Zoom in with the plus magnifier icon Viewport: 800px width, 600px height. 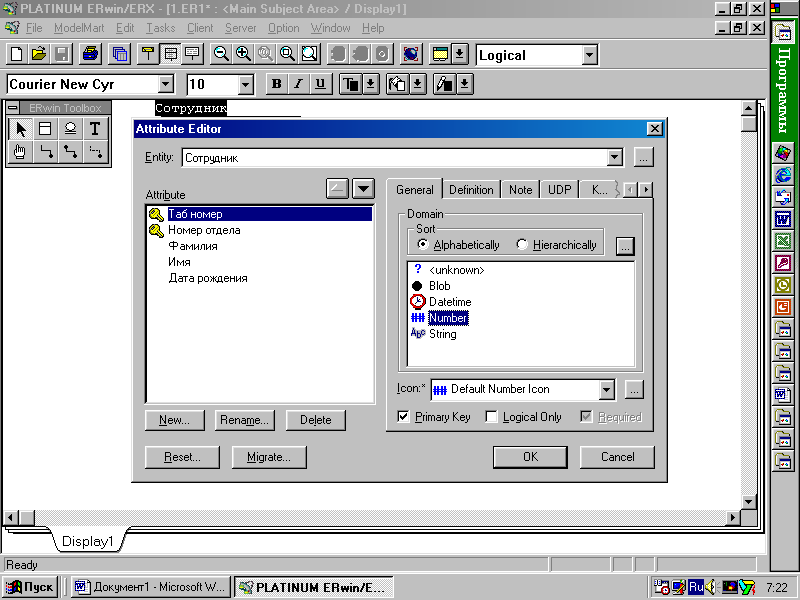pos(243,54)
